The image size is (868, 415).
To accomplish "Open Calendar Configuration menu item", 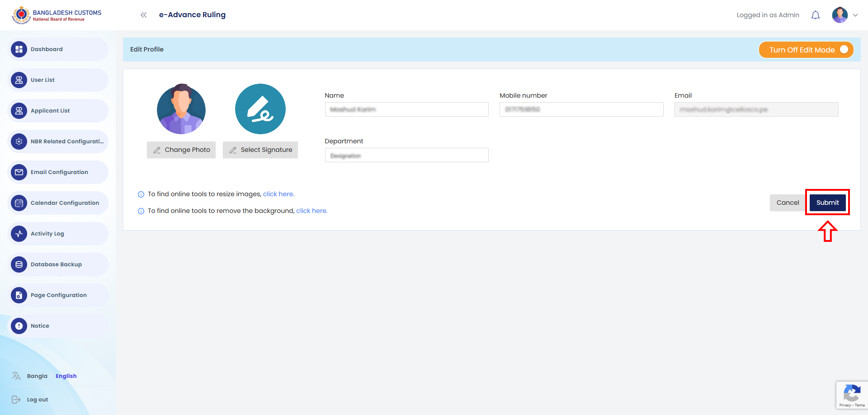I will [x=58, y=203].
